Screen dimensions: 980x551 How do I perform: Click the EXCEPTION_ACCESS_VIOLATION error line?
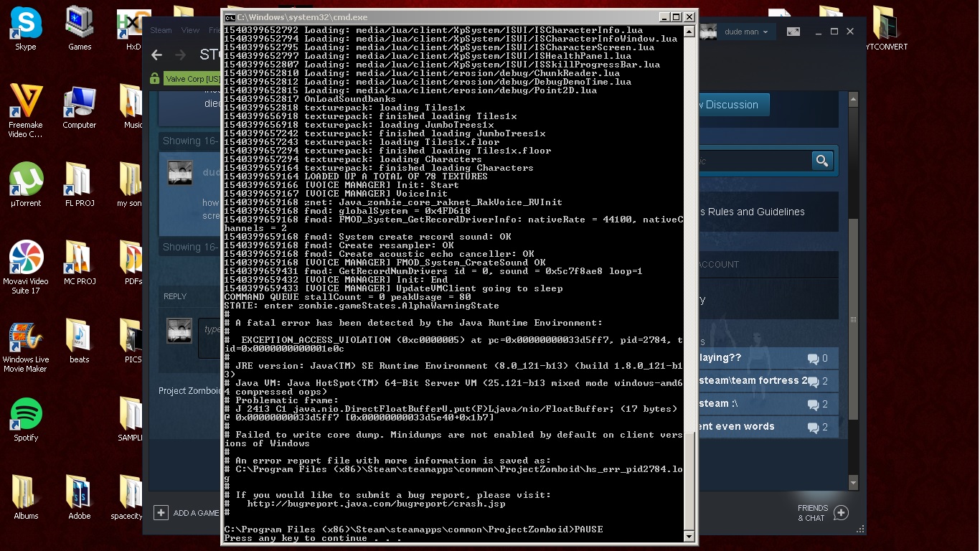click(454, 344)
